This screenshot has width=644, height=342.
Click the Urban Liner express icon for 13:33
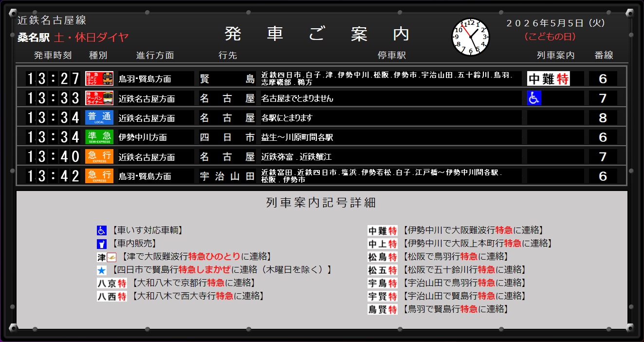[99, 98]
